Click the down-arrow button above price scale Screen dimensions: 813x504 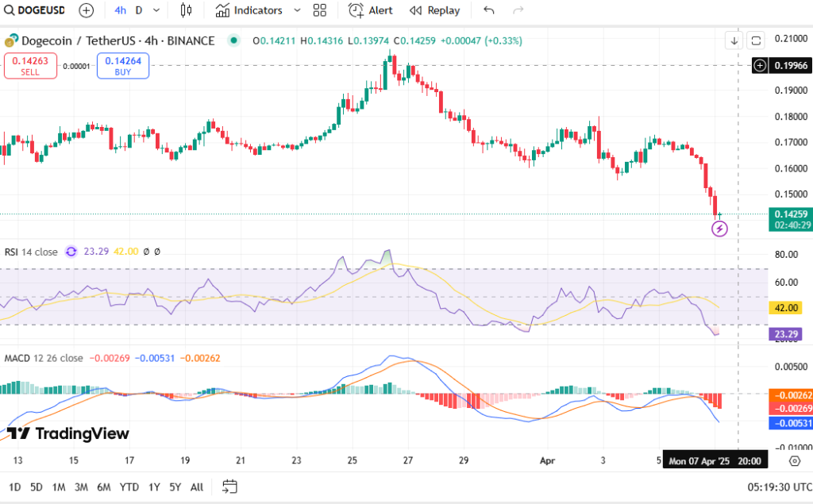[x=734, y=40]
